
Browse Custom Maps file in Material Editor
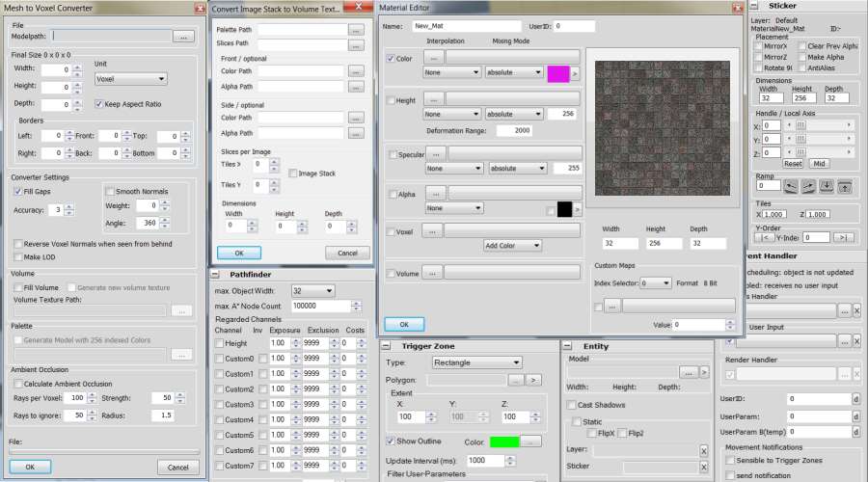[611, 306]
